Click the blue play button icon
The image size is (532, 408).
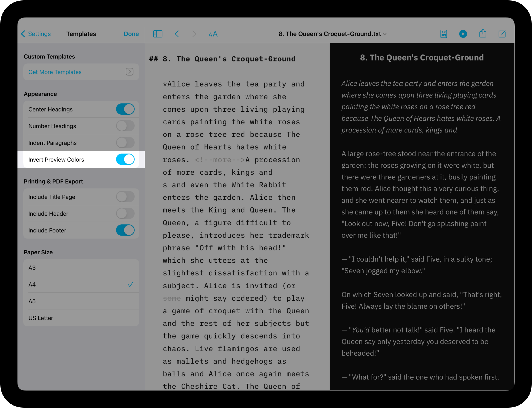pyautogui.click(x=463, y=34)
